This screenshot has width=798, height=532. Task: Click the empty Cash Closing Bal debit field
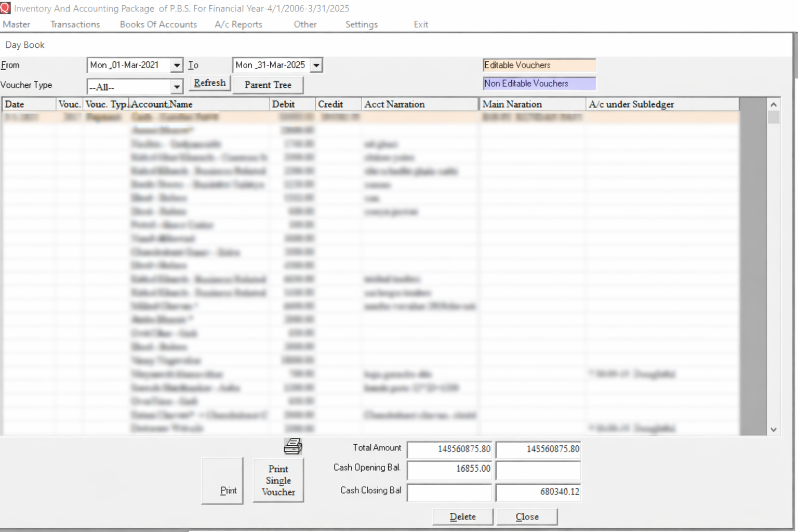click(449, 492)
